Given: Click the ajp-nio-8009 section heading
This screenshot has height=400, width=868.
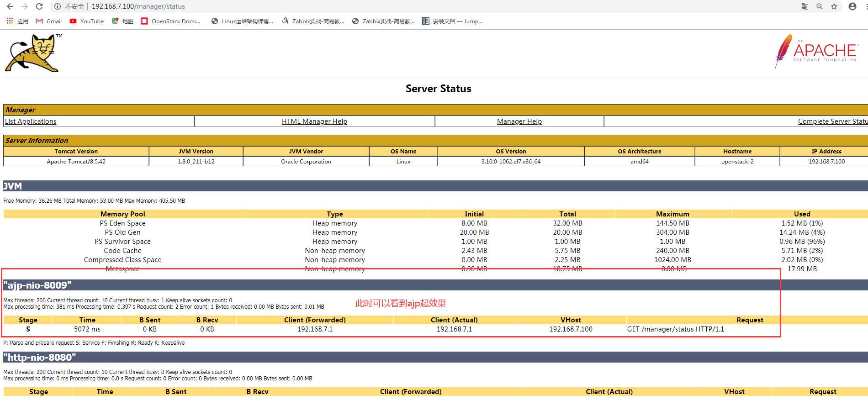Looking at the screenshot, I should [37, 285].
